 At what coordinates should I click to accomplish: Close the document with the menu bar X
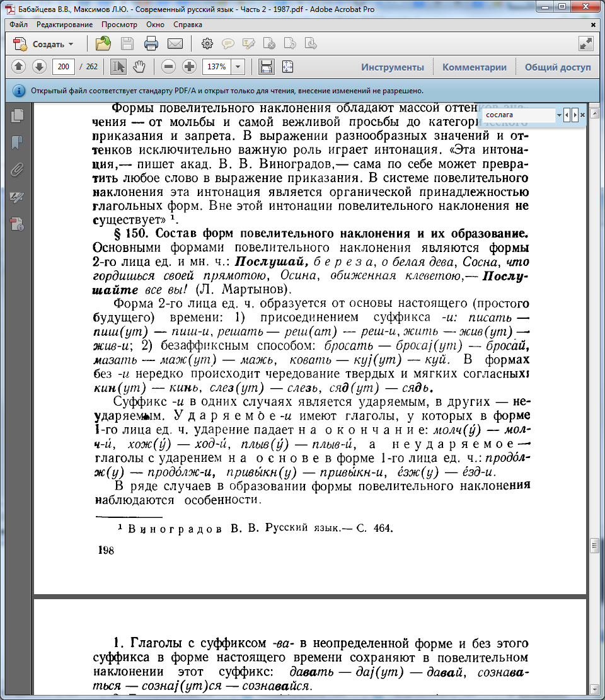point(593,25)
